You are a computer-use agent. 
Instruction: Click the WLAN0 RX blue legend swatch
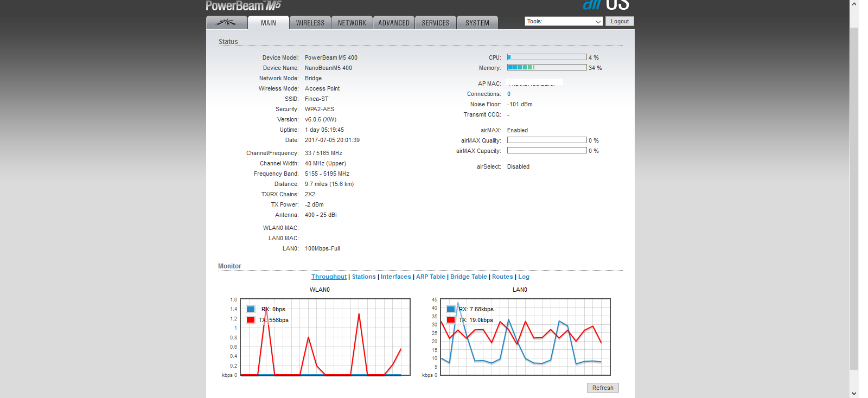(x=251, y=309)
